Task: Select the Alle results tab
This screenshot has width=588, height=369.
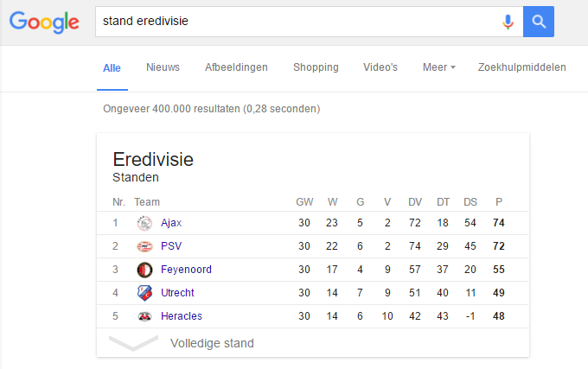Action: click(x=112, y=67)
